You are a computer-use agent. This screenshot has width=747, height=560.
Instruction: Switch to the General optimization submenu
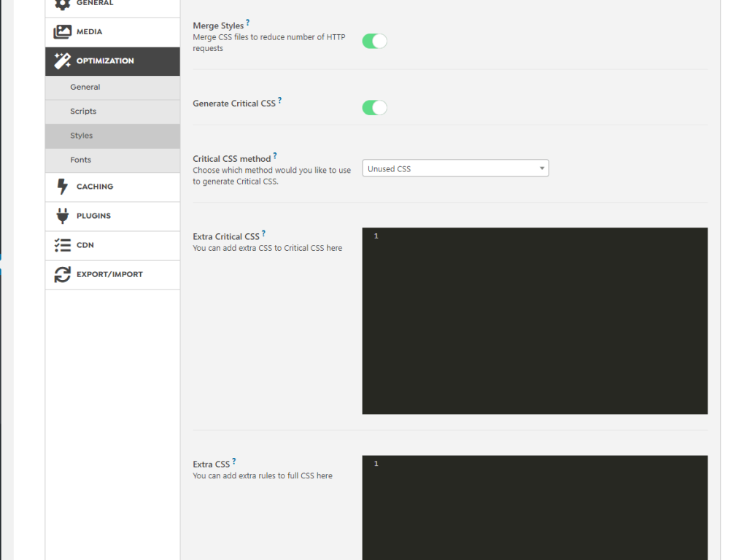[x=112, y=87]
